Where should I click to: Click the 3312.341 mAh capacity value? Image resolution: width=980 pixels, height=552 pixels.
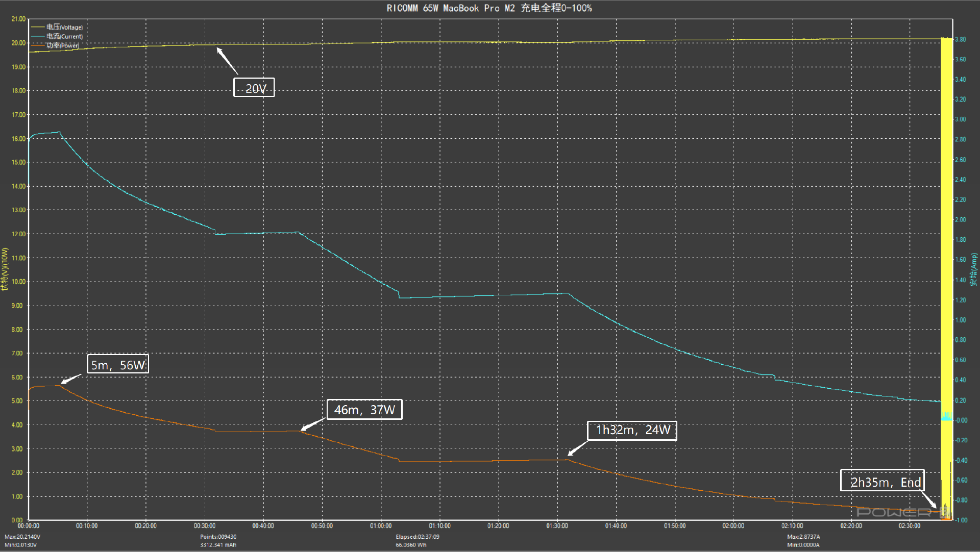[218, 545]
